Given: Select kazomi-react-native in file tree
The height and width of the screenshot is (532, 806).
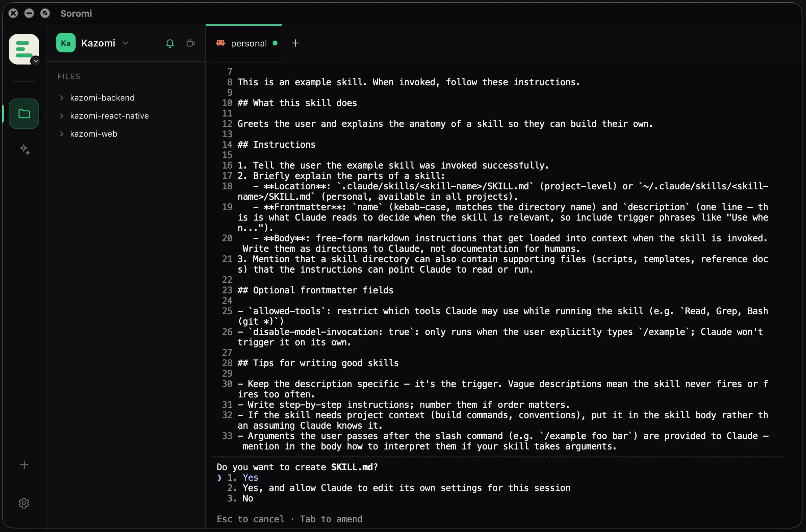Looking at the screenshot, I should 109,116.
